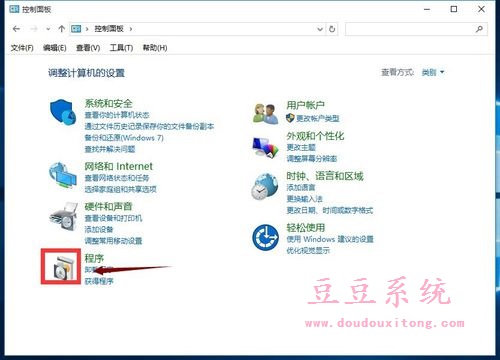Click 获得程序 link
500x360 pixels.
click(99, 281)
